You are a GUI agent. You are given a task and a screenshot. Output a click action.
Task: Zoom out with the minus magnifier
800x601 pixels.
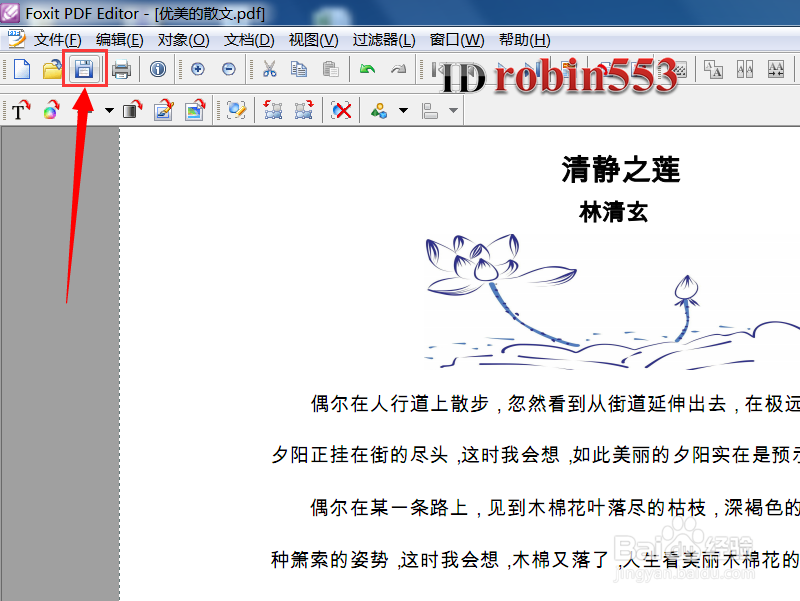coord(229,69)
